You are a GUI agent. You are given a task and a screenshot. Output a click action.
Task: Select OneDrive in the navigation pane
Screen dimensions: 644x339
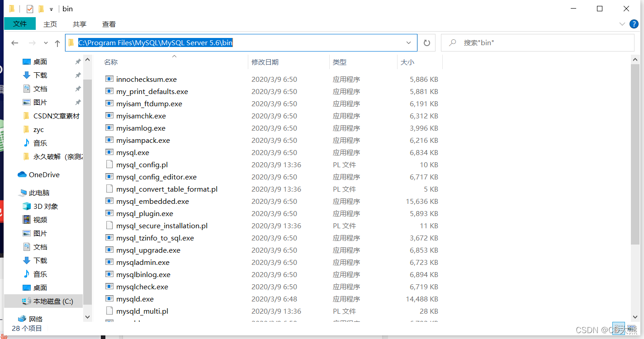click(44, 175)
